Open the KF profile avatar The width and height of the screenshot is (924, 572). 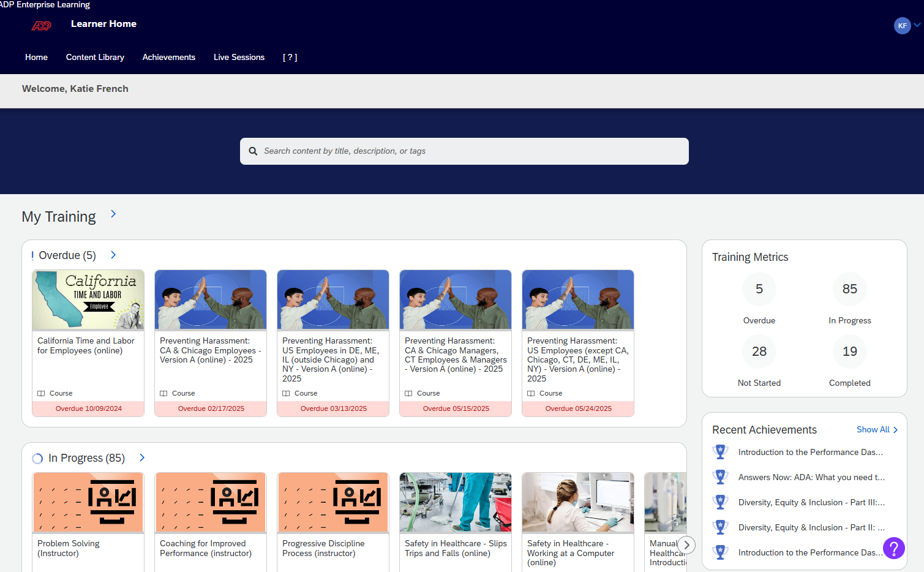902,25
